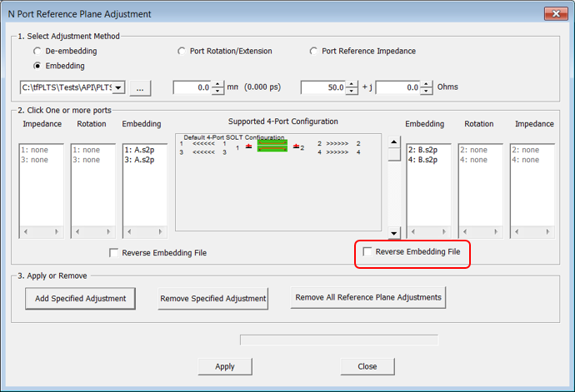Select 1: A.s2p in left Embedding list
The height and width of the screenshot is (392, 575).
[x=139, y=150]
